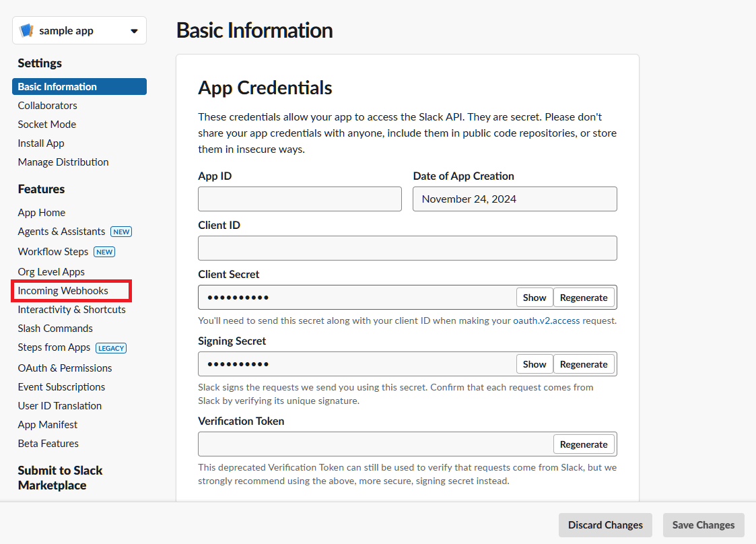
Task: Click the Settings section heading
Action: pyautogui.click(x=40, y=63)
